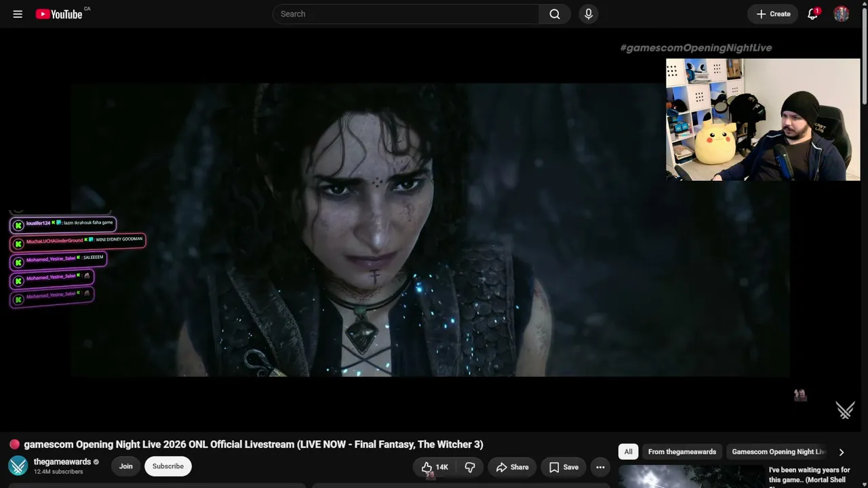Subscribe to thegameawards channel

168,466
